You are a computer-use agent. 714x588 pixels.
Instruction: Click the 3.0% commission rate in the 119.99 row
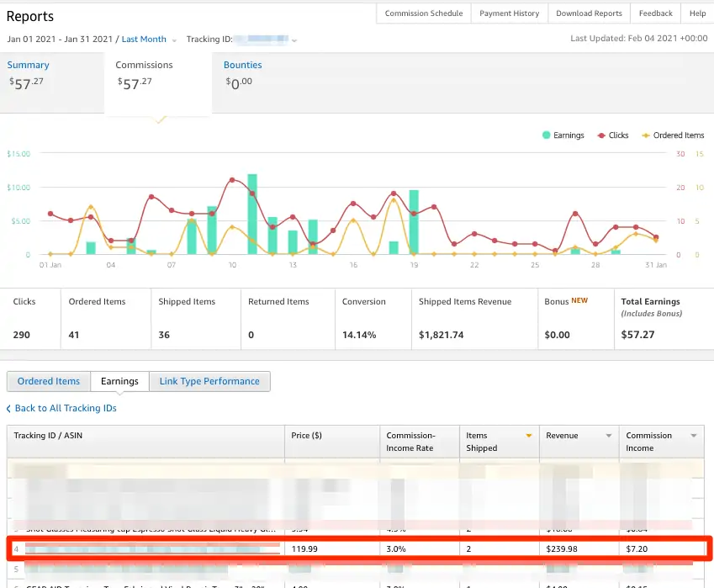(396, 548)
